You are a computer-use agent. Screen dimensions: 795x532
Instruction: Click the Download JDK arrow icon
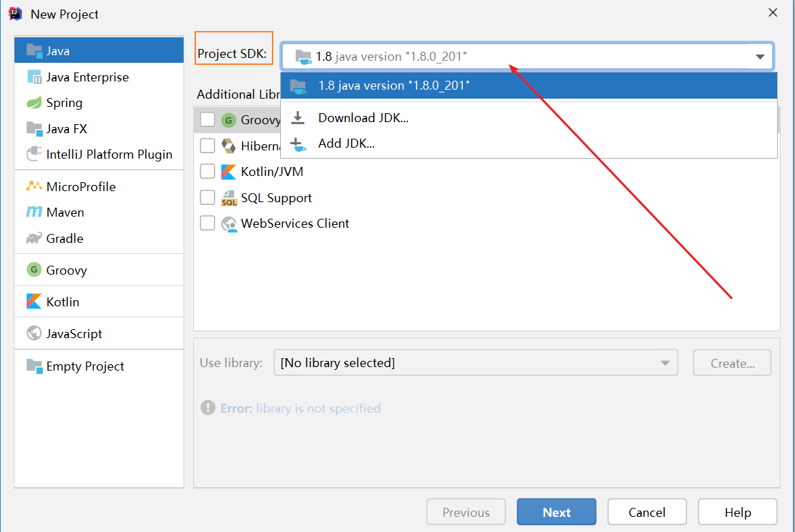pos(298,118)
